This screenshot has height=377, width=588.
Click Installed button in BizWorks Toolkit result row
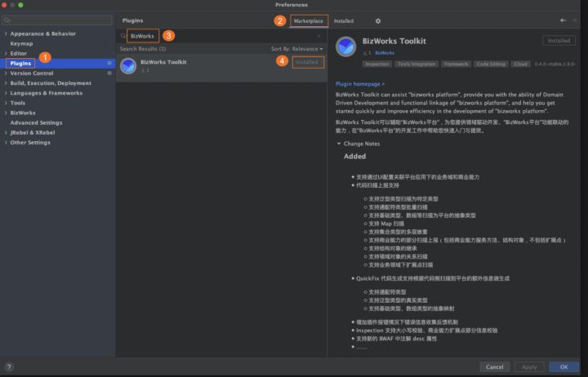pyautogui.click(x=307, y=62)
